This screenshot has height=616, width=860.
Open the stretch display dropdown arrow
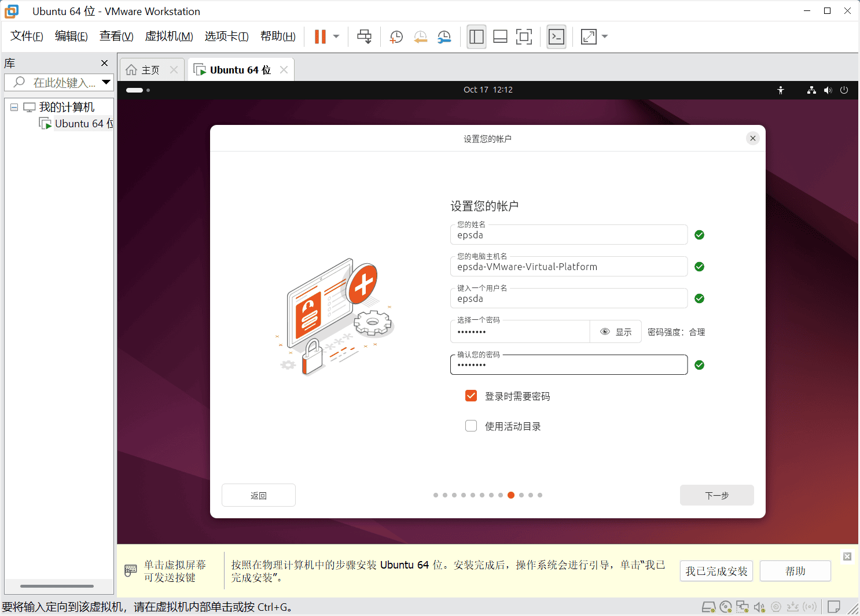coord(605,36)
